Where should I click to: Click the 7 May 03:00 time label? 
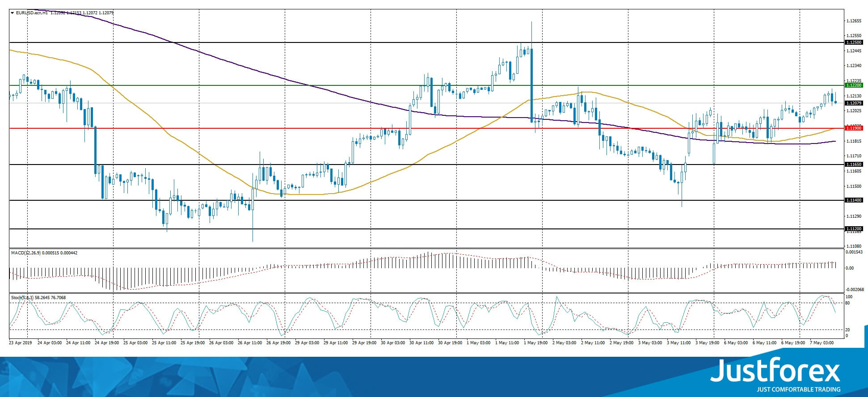click(x=822, y=343)
